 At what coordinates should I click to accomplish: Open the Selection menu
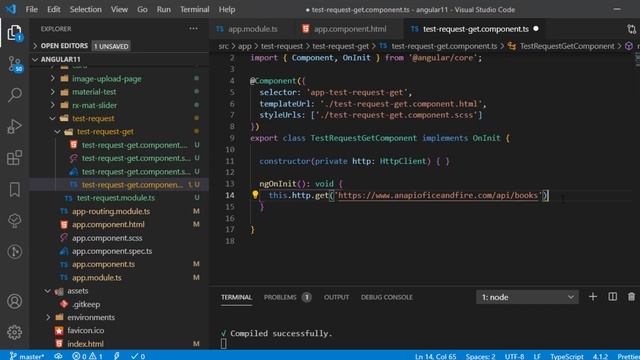[x=85, y=9]
